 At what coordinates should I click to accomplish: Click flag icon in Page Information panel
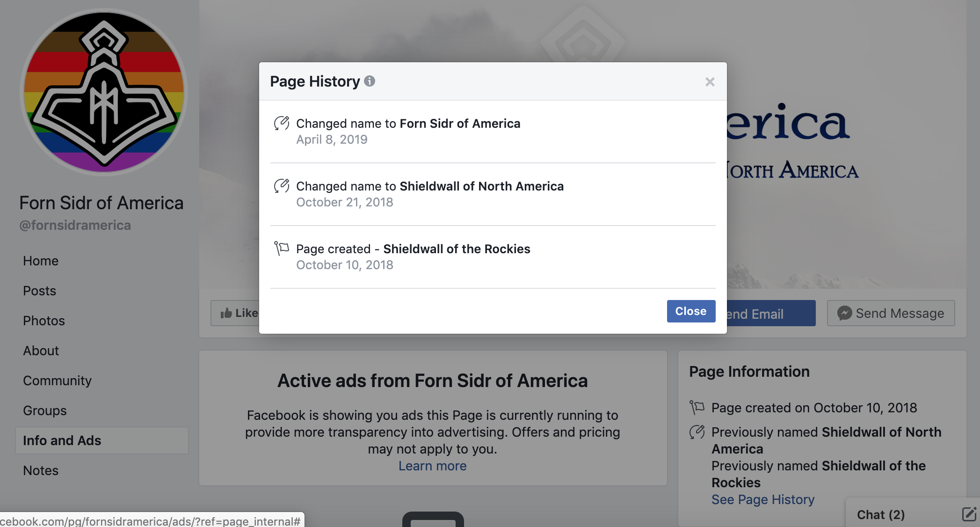[x=697, y=407]
